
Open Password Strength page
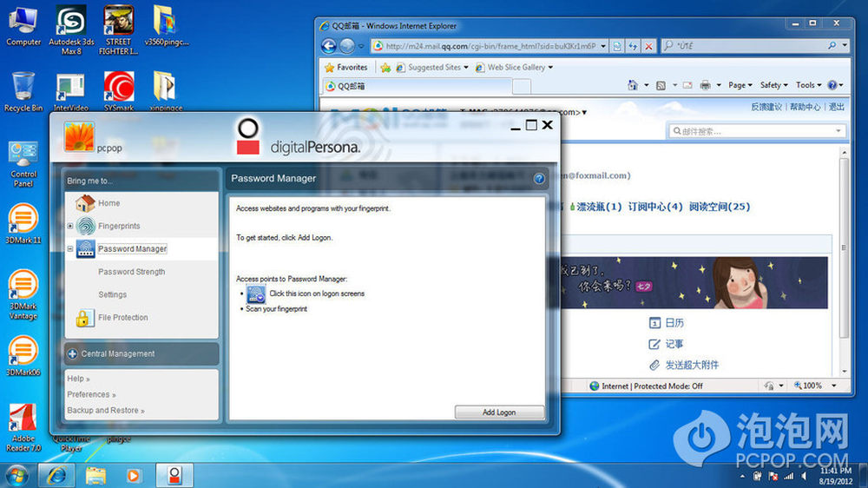click(x=131, y=272)
